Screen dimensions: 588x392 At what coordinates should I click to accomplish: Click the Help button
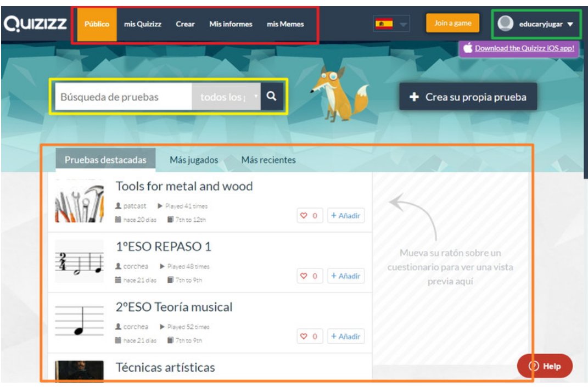(545, 366)
